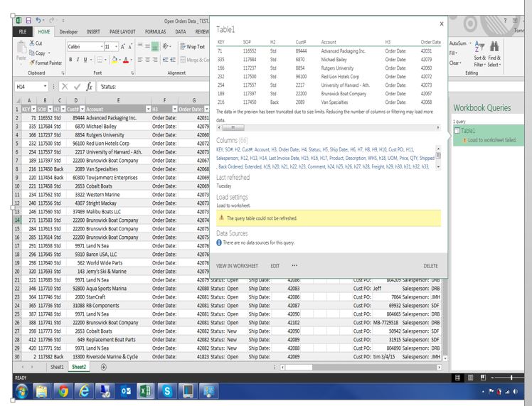Switch to Page Layout view
Viewport: 532px width, 406px height.
[x=470, y=378]
